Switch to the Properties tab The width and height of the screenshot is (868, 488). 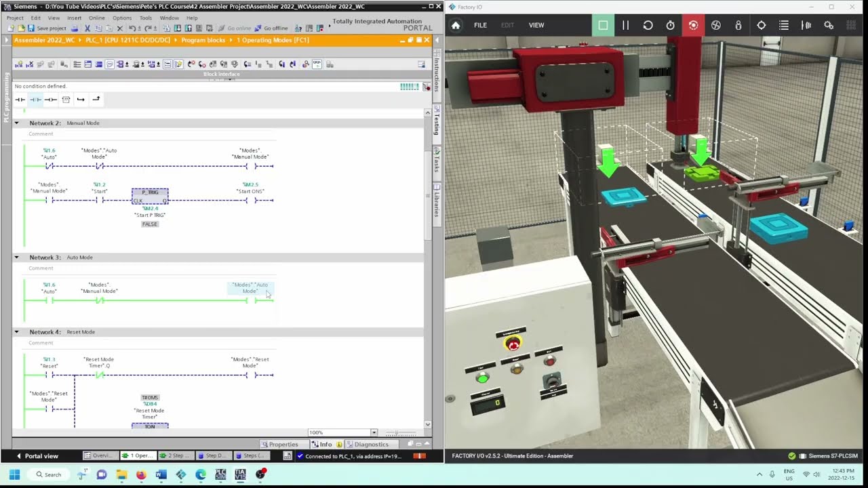click(280, 444)
